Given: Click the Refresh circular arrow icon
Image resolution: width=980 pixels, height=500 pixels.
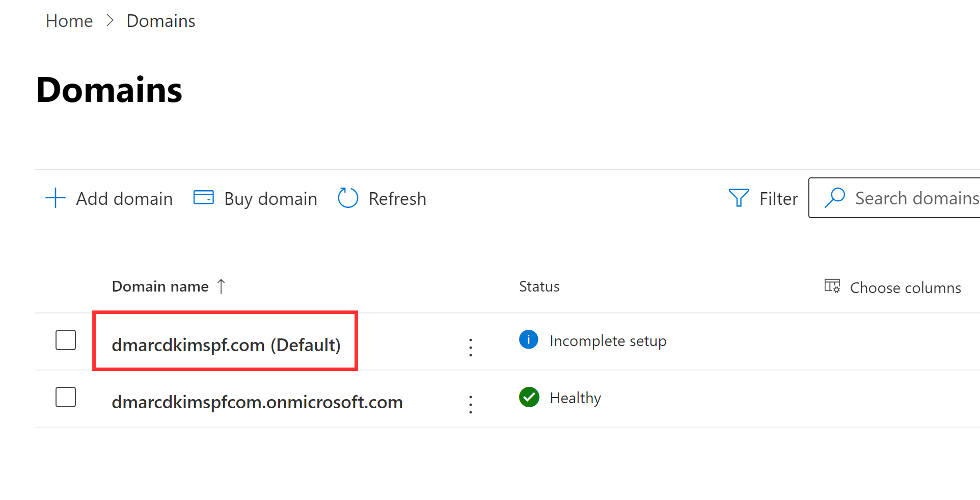Looking at the screenshot, I should [348, 198].
